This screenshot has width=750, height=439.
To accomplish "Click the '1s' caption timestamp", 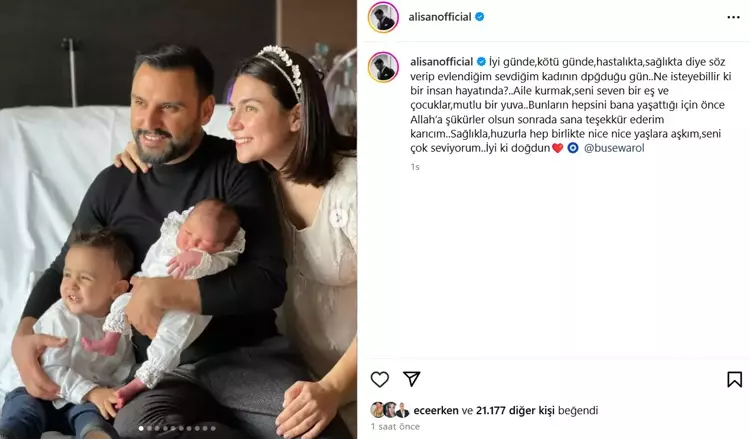I will 415,167.
